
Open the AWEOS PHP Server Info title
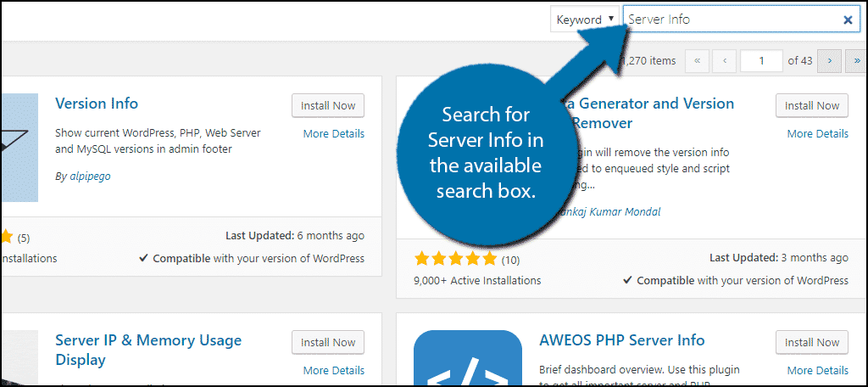(x=621, y=339)
